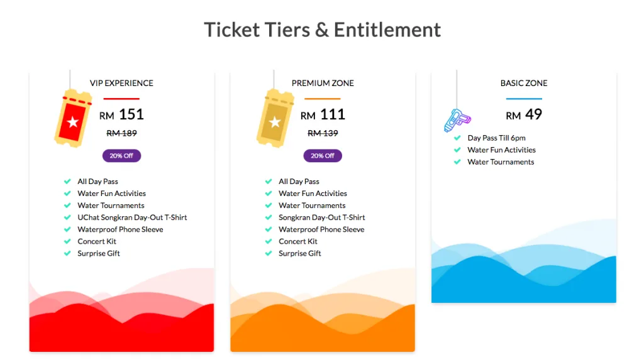Click the red VIP ticket icon
The image size is (644, 360).
pos(73,119)
